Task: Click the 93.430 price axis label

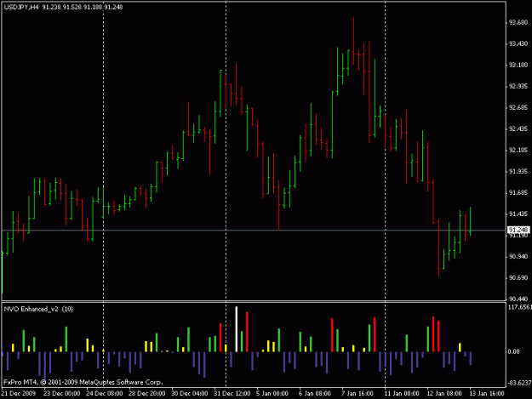Action: point(518,43)
